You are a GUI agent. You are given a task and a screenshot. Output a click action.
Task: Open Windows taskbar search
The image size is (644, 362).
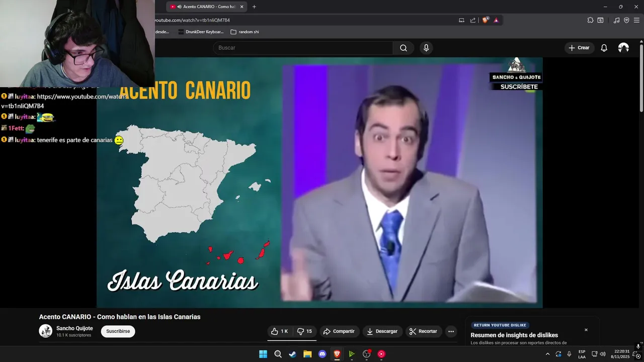[278, 354]
